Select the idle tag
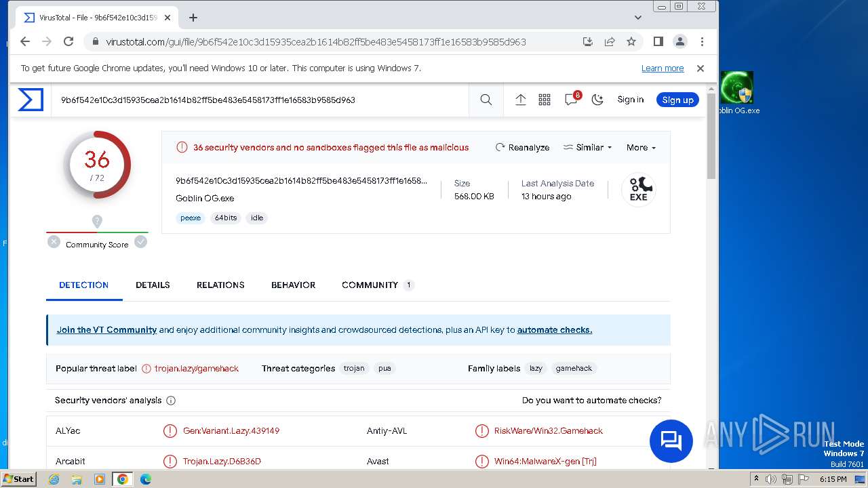 [257, 218]
